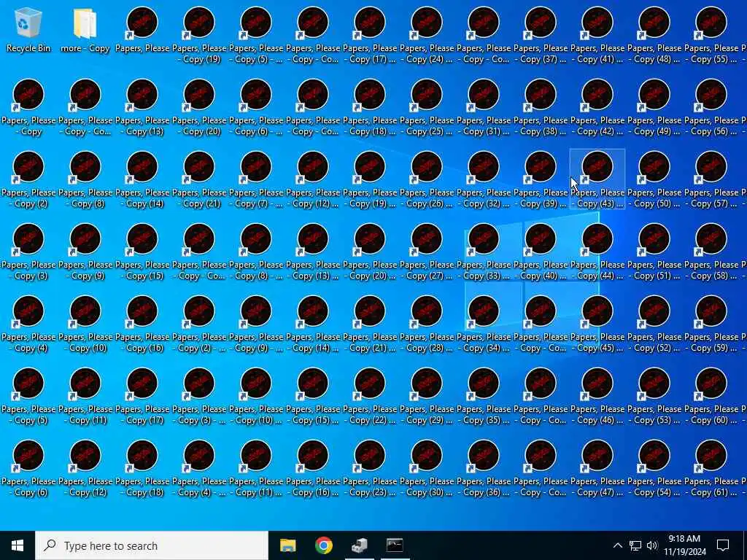747x560 pixels.
Task: Select Papers, Please - Copy (37) shortcut
Action: point(541,36)
